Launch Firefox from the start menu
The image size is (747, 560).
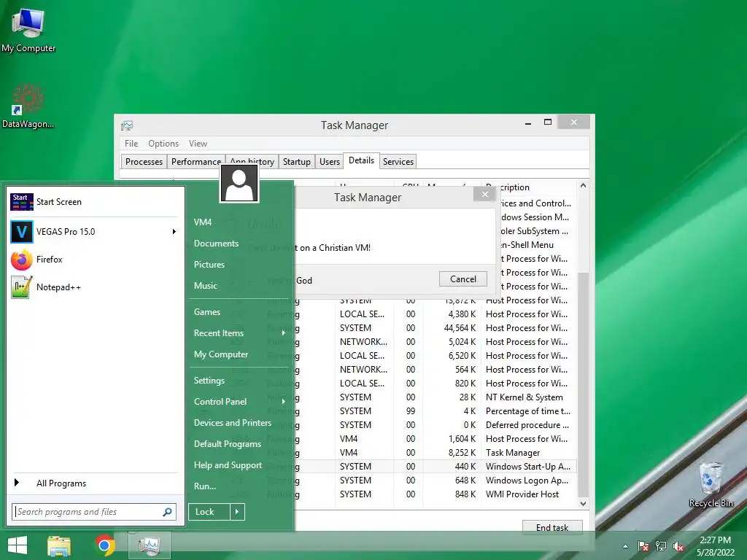click(94, 260)
